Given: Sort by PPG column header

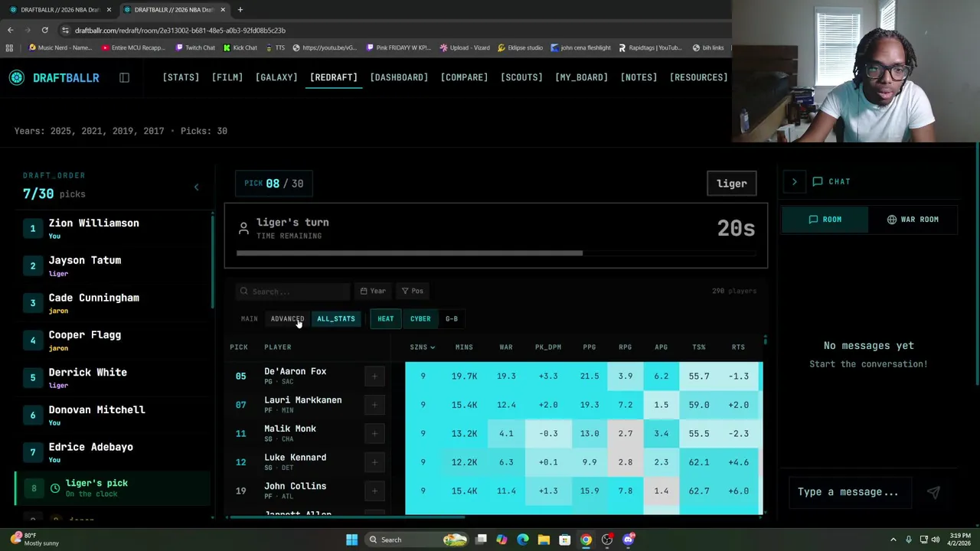Looking at the screenshot, I should click(589, 347).
